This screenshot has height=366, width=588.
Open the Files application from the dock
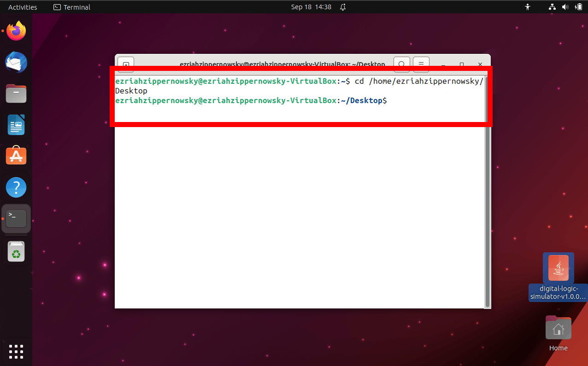point(16,93)
